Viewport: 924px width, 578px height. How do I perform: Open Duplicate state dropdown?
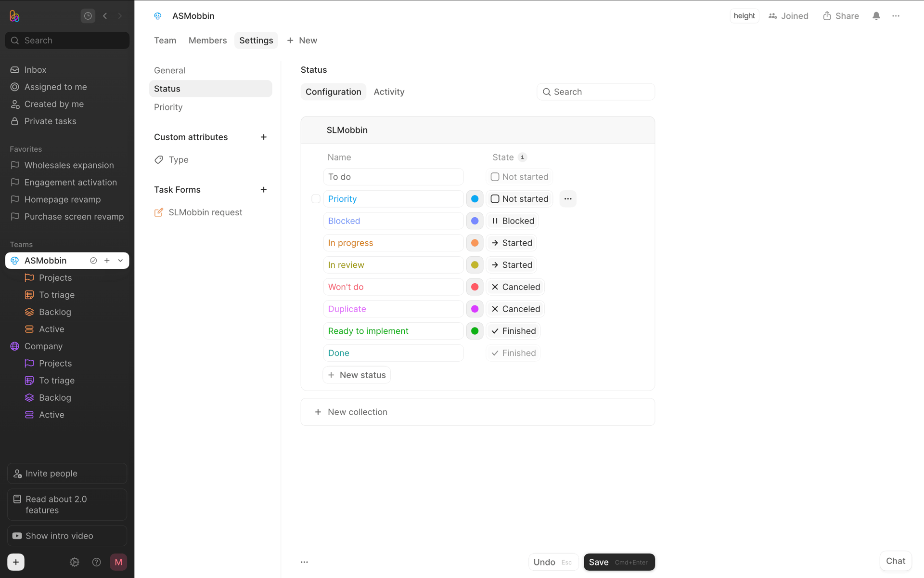tap(515, 309)
